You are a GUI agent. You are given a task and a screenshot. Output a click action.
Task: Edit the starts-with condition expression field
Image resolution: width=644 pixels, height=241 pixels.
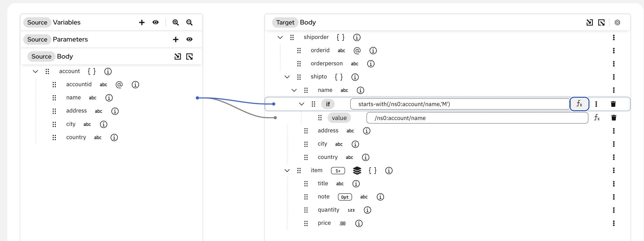coord(460,104)
